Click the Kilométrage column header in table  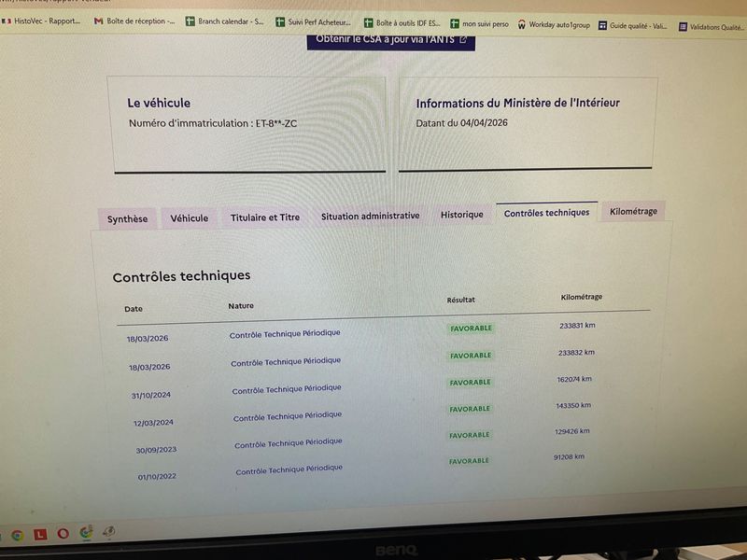click(x=581, y=297)
